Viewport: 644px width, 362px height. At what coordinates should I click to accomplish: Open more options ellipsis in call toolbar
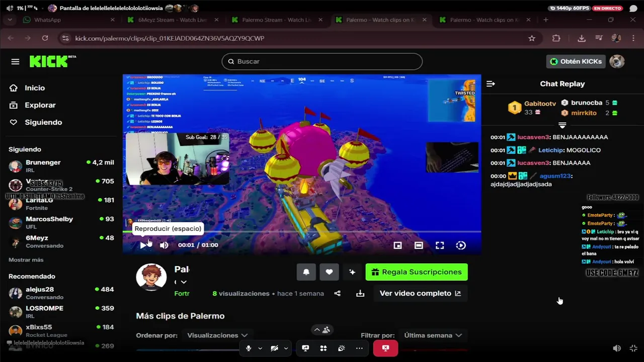click(x=359, y=348)
